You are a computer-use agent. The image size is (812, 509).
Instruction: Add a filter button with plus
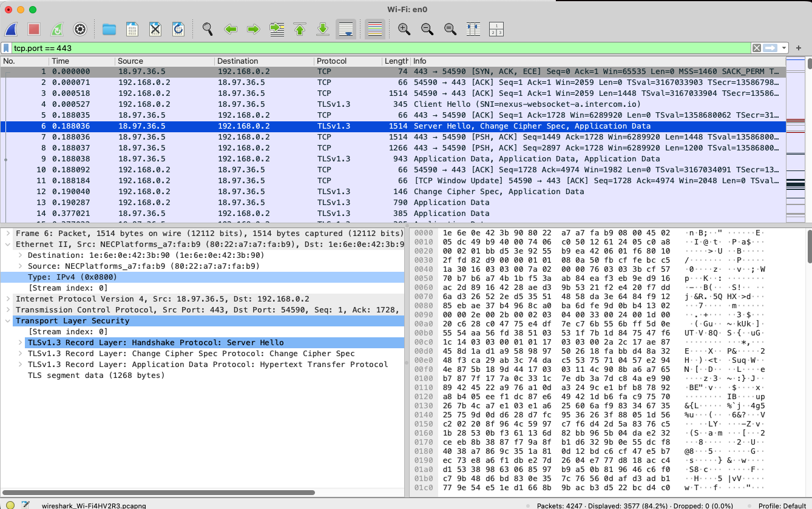[799, 48]
